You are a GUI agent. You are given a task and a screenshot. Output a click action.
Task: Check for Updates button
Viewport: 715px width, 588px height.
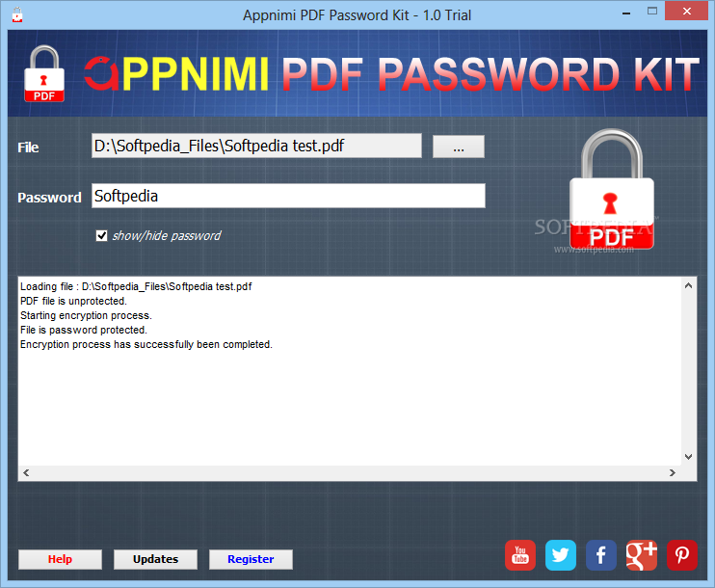pyautogui.click(x=155, y=559)
